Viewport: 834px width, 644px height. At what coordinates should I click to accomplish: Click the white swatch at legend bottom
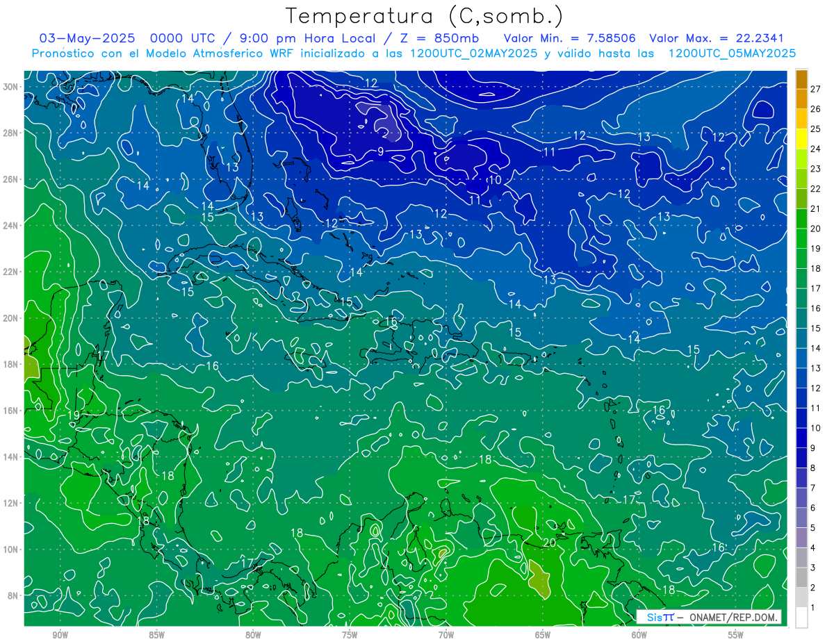[802, 618]
